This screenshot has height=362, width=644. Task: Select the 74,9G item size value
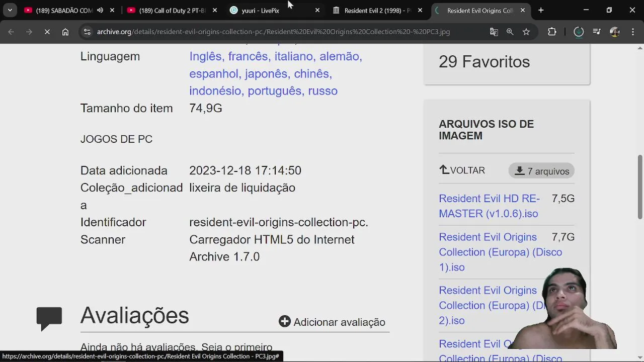tap(206, 108)
